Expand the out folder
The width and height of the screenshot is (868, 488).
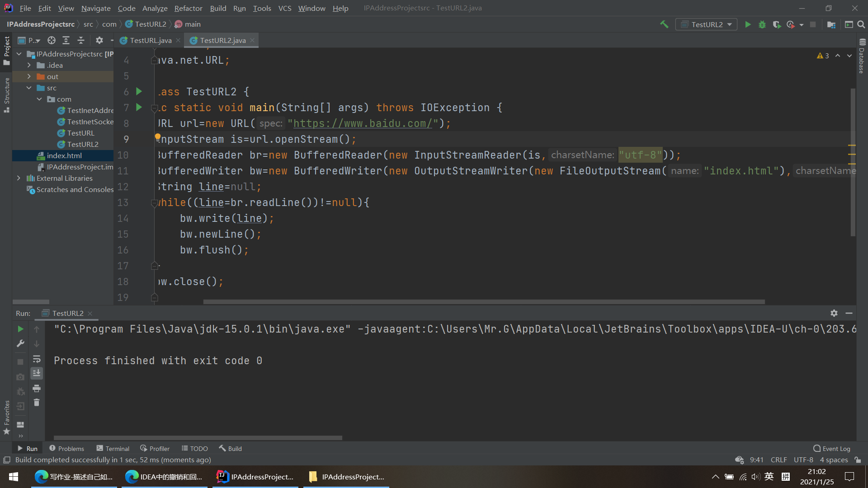[x=29, y=76]
